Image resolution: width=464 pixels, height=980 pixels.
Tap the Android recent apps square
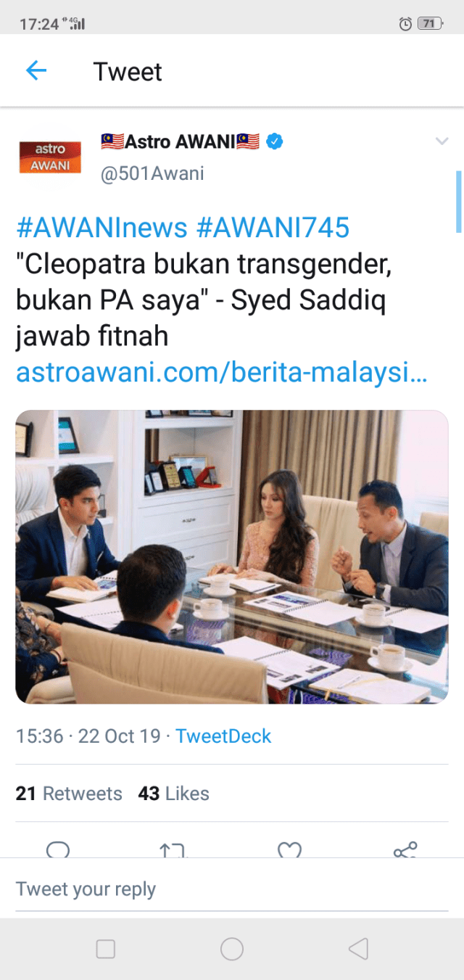(x=106, y=949)
